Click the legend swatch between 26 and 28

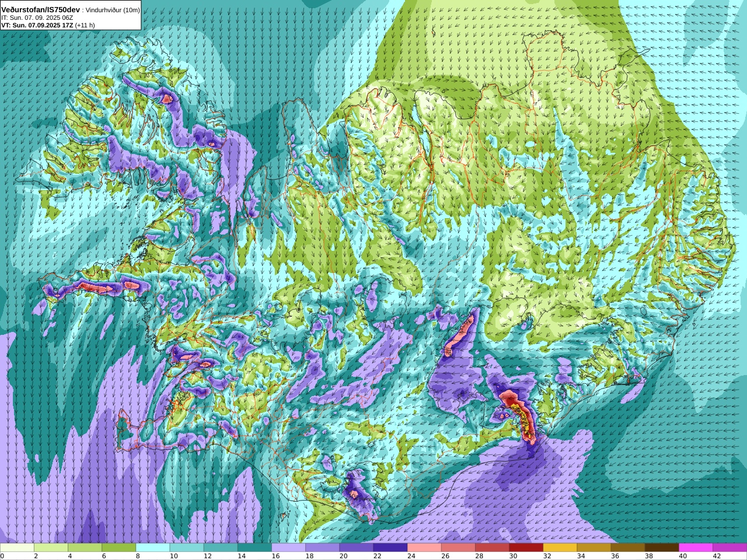pyautogui.click(x=458, y=548)
